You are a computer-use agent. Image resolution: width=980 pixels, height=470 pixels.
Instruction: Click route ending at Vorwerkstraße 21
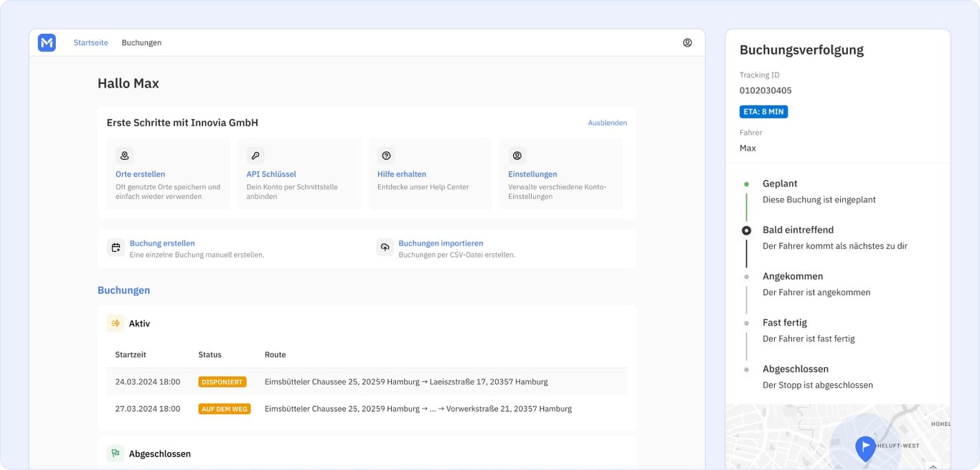tap(418, 409)
